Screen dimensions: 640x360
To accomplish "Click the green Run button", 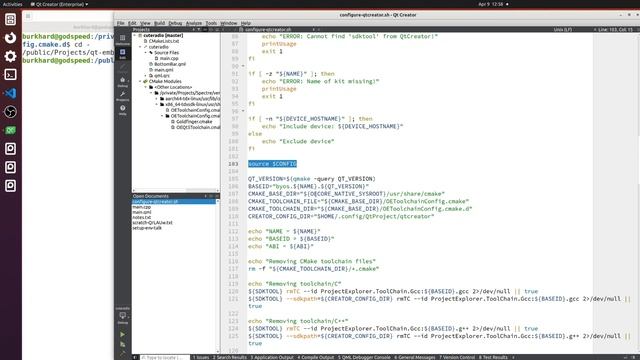I will point(122,334).
